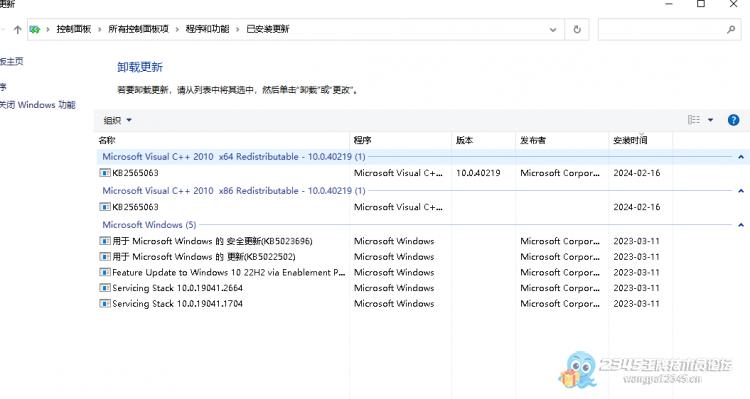Click the change view layout icon
This screenshot has height=399, width=750.
point(694,120)
